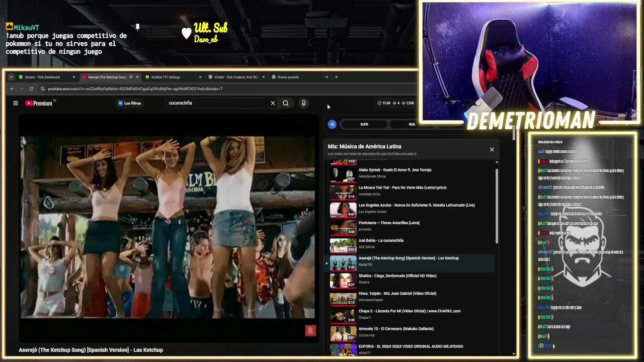View site information icon in address bar

[43, 89]
